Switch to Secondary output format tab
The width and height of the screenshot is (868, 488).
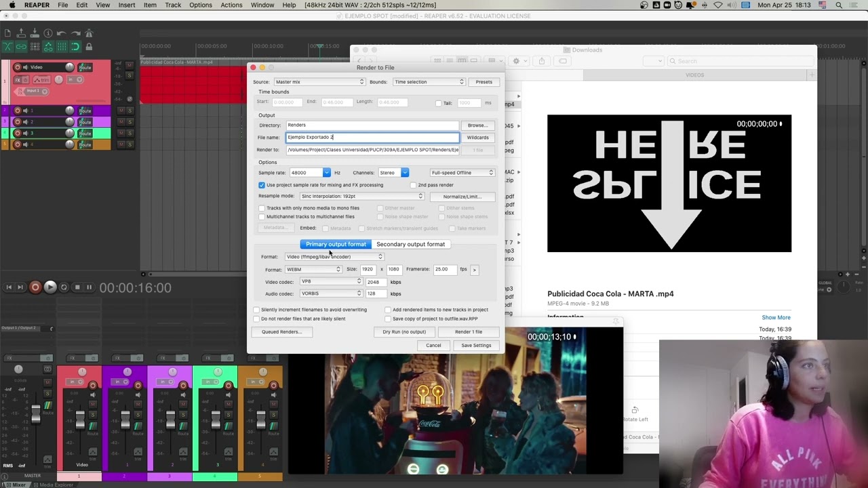coord(410,244)
